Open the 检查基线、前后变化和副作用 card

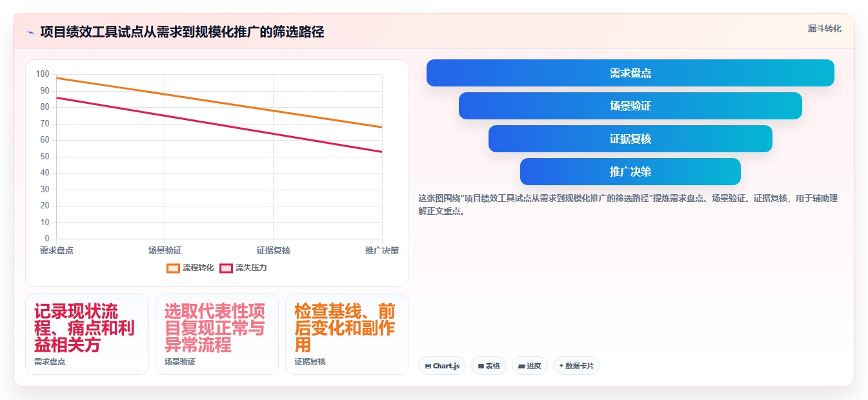tap(347, 334)
